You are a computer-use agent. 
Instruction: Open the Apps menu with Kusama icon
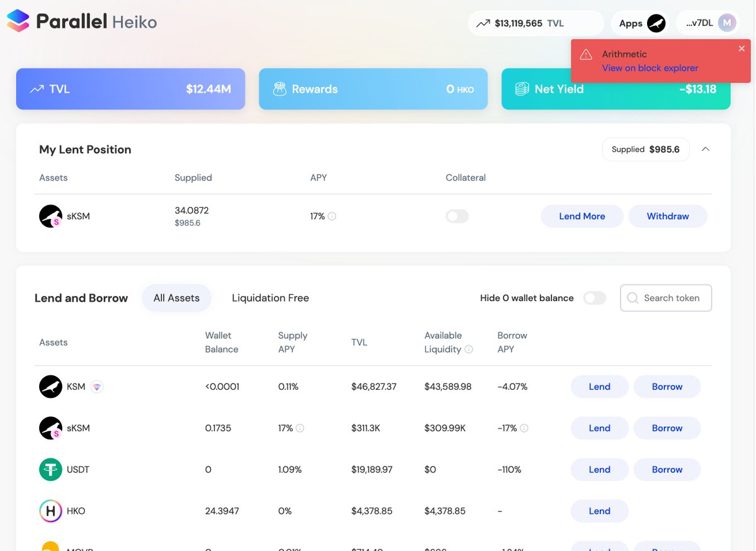[x=642, y=23]
